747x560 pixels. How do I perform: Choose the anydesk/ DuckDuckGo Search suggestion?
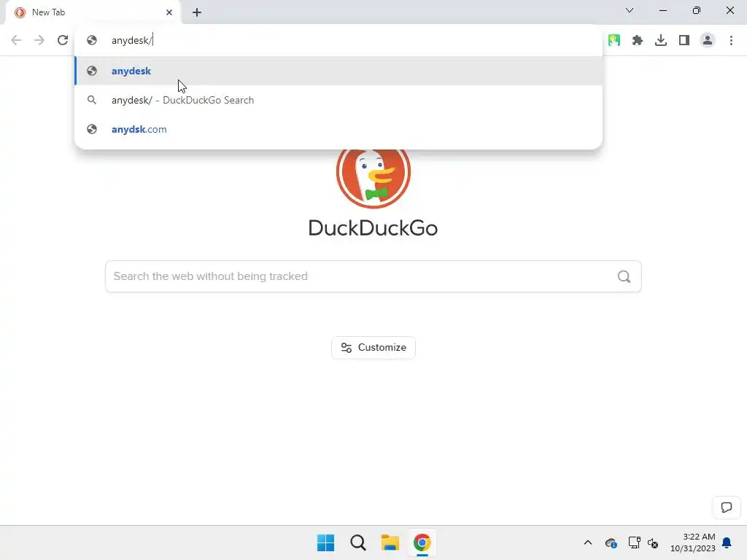[338, 100]
